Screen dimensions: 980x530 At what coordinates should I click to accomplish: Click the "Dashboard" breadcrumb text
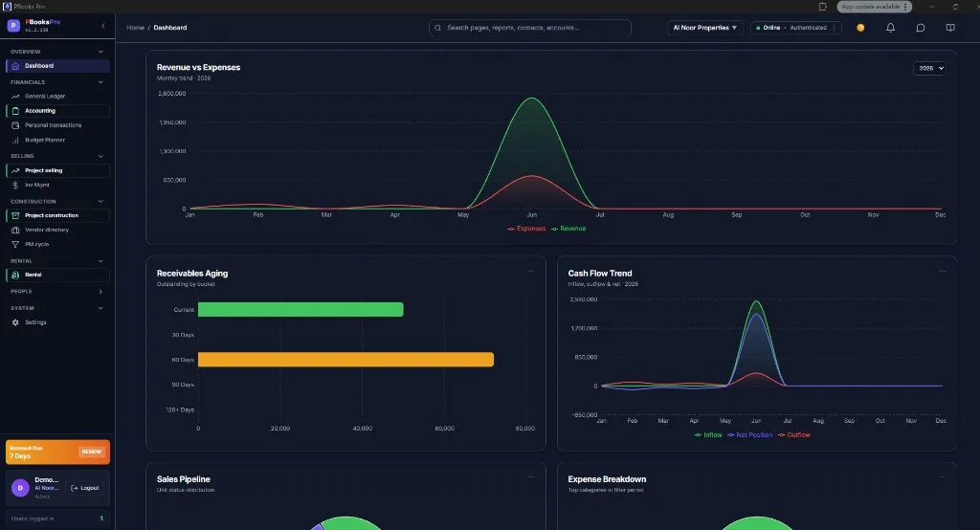[170, 28]
